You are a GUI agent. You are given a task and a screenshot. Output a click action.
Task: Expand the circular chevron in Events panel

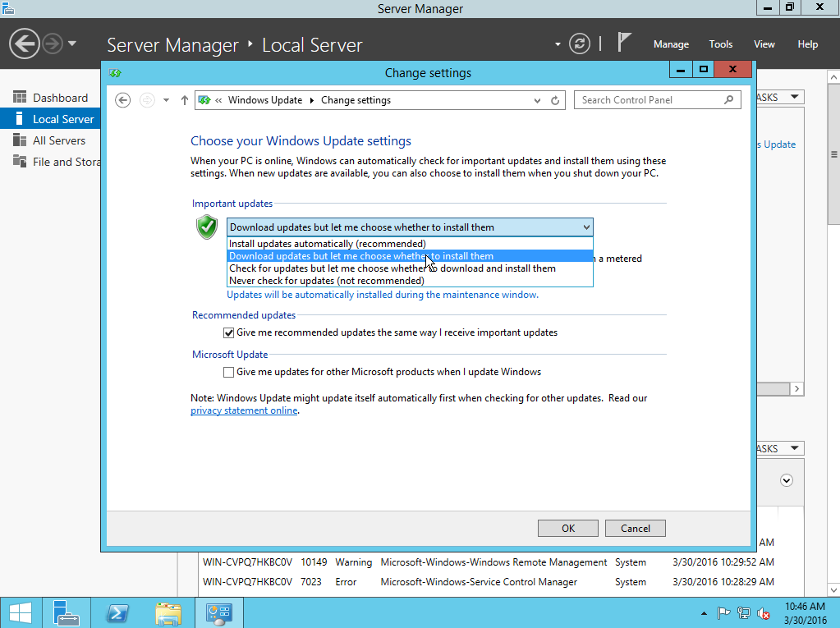(x=787, y=480)
